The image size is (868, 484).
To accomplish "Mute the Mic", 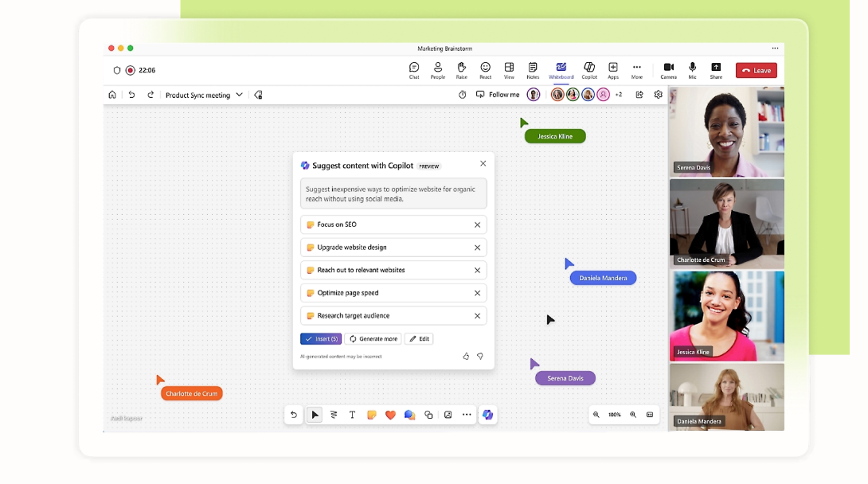I will coord(692,70).
